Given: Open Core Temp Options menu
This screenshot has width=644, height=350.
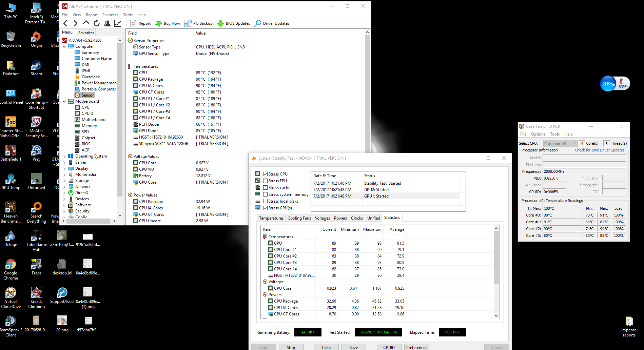Looking at the screenshot, I should tap(538, 134).
